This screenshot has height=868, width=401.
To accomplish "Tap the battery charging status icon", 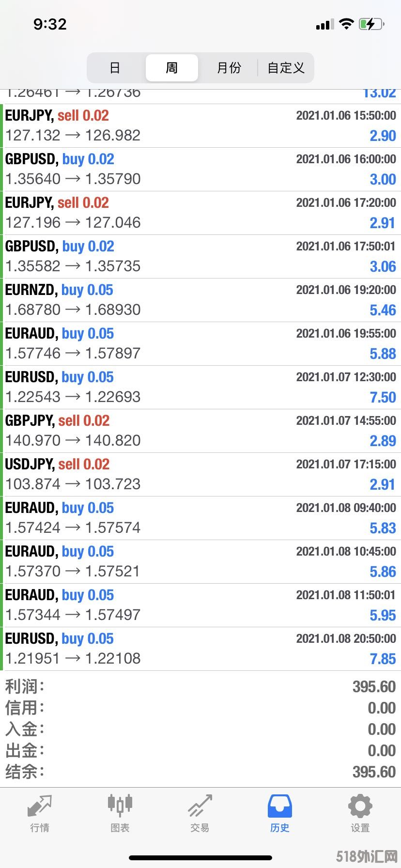I will coord(371,24).
